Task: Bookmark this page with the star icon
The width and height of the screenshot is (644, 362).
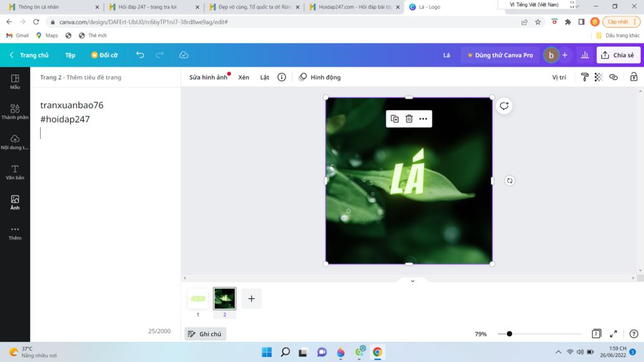Action: tap(538, 22)
